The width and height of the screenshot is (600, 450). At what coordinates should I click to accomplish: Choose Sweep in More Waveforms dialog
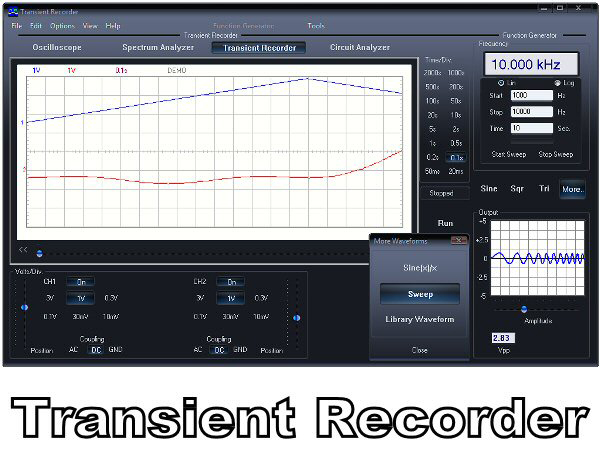tap(420, 294)
